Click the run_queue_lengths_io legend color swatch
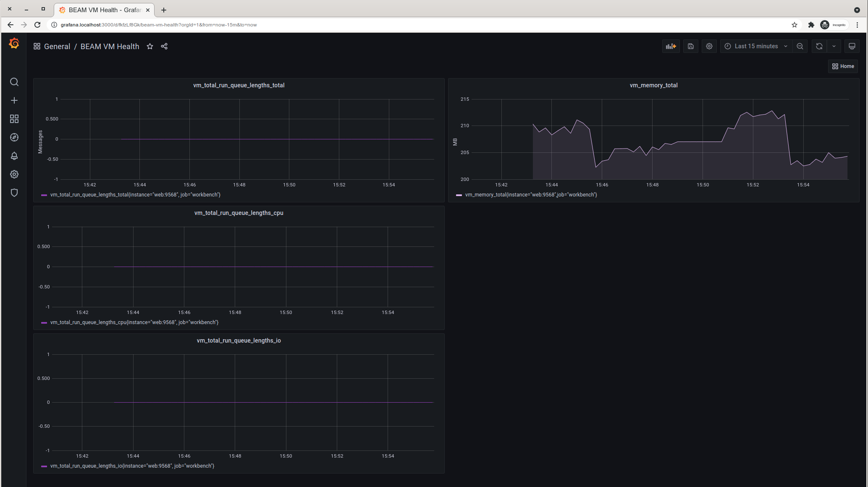The width and height of the screenshot is (868, 487). click(x=44, y=466)
